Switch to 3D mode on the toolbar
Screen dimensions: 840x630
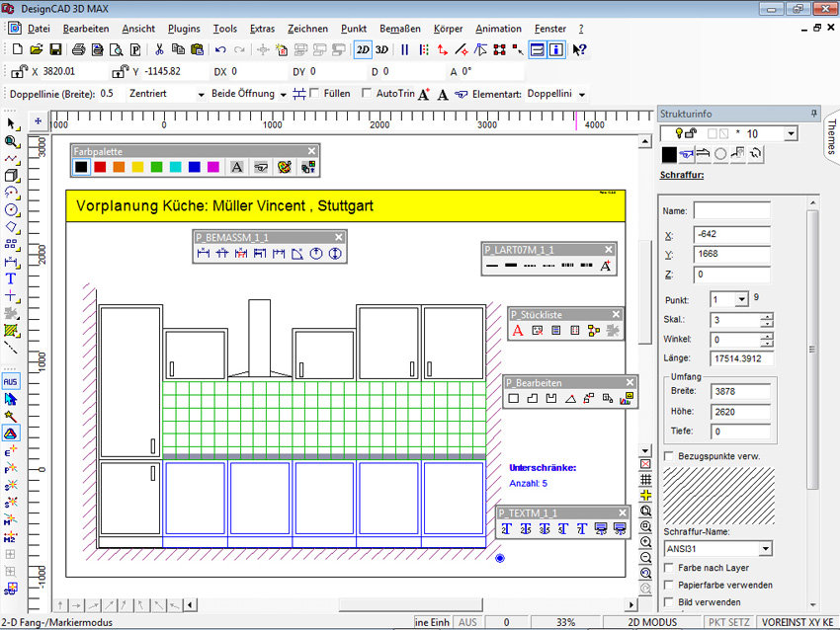pyautogui.click(x=381, y=48)
